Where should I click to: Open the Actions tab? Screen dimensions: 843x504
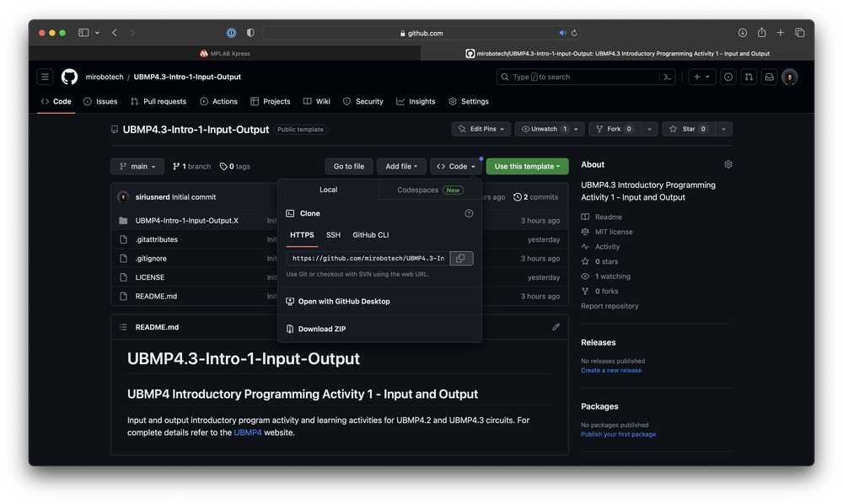[x=219, y=101]
